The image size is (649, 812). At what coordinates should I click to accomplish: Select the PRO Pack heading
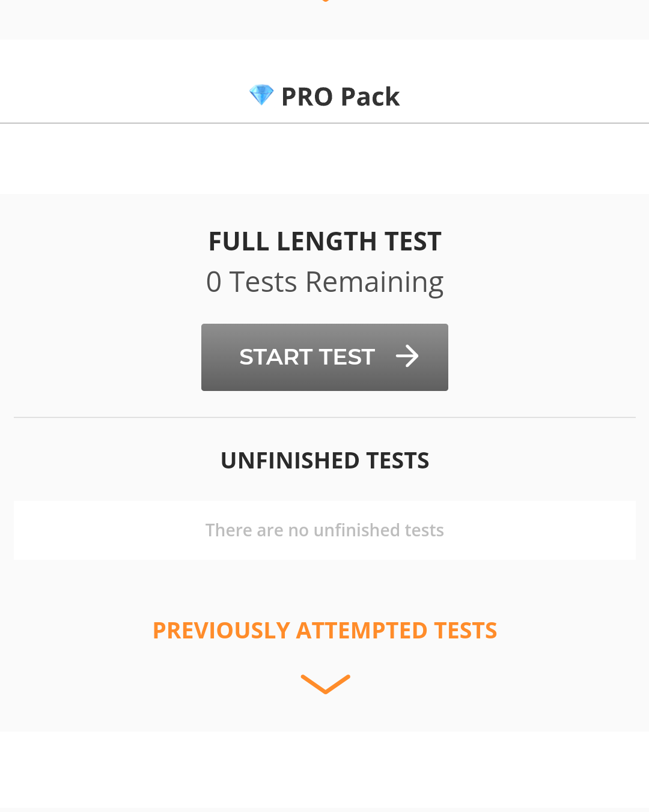click(325, 97)
